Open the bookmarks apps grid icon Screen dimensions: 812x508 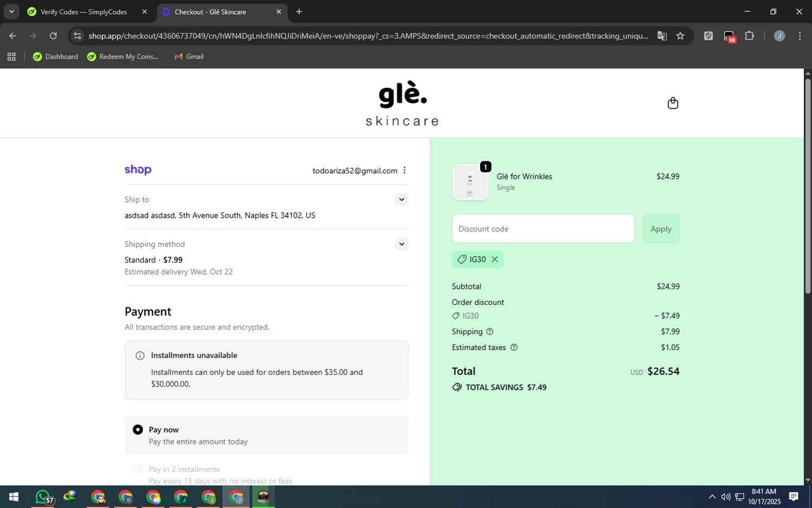pyautogui.click(x=11, y=56)
